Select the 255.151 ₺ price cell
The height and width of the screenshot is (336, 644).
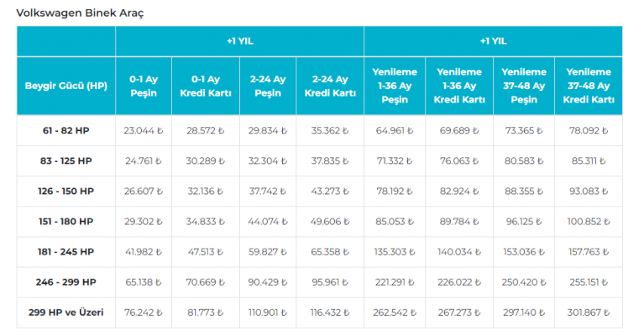point(589,282)
